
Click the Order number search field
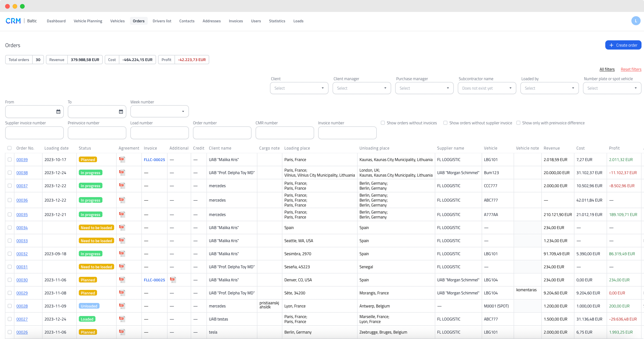point(222,132)
